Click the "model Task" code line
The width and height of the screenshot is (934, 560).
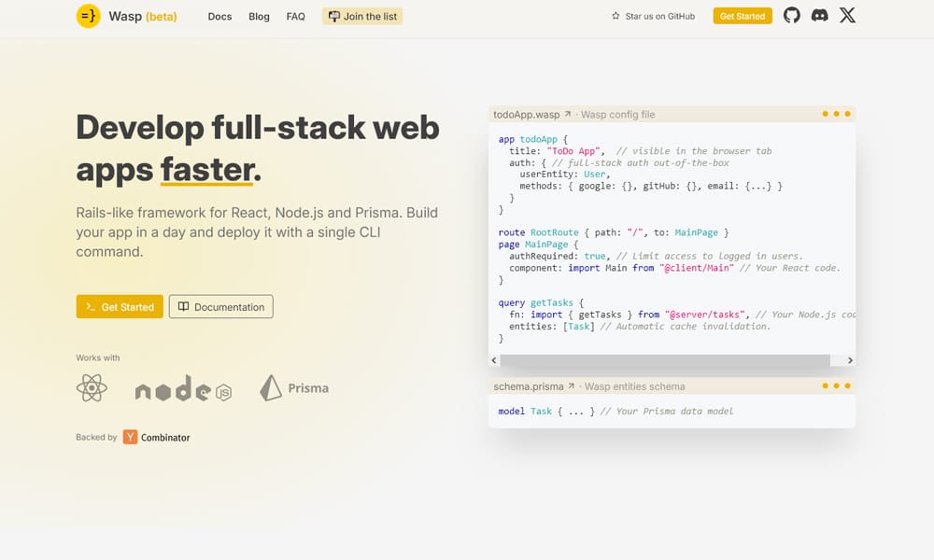pos(616,412)
